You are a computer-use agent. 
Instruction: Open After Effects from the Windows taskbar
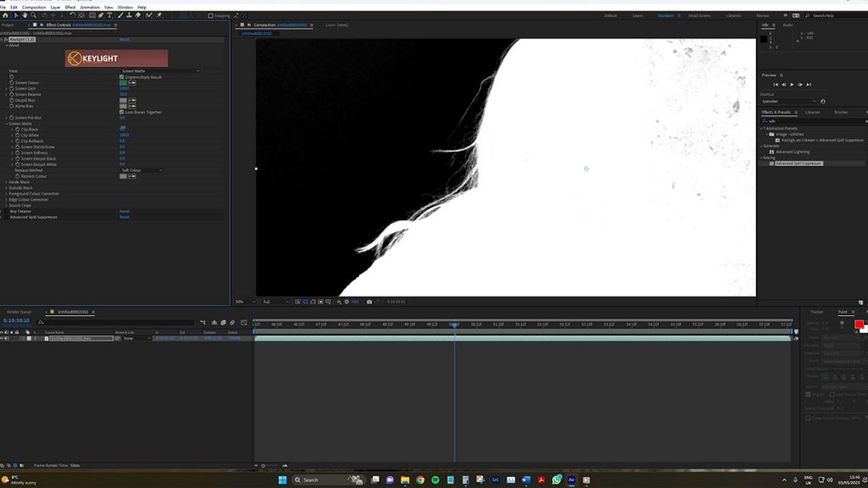[x=571, y=480]
